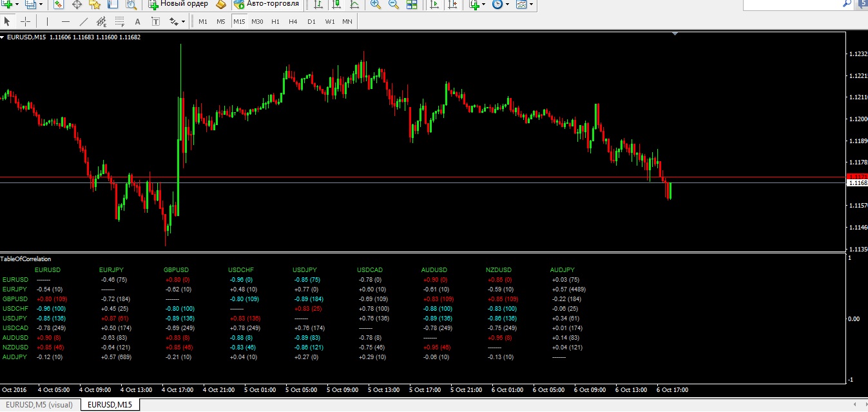Draw a trendline
Screen dimensions: 868x412
(x=83, y=21)
